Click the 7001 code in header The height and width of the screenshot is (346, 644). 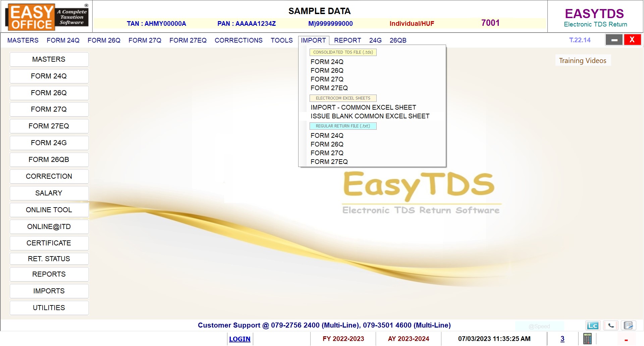(490, 23)
